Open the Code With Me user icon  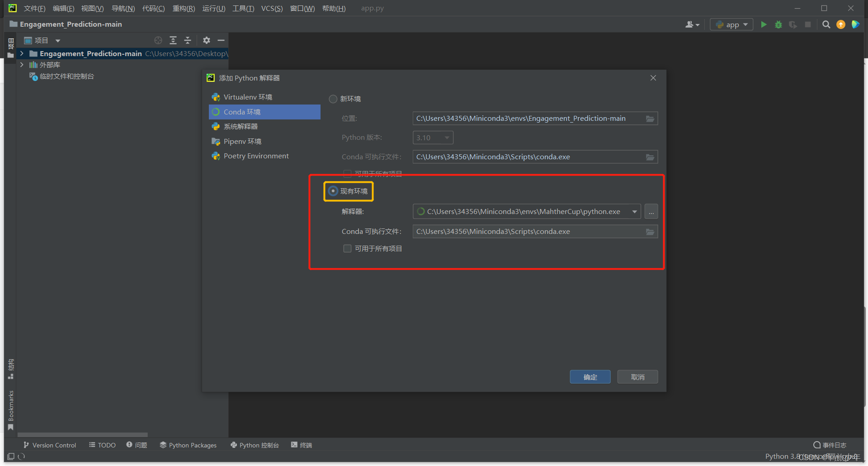(x=689, y=24)
